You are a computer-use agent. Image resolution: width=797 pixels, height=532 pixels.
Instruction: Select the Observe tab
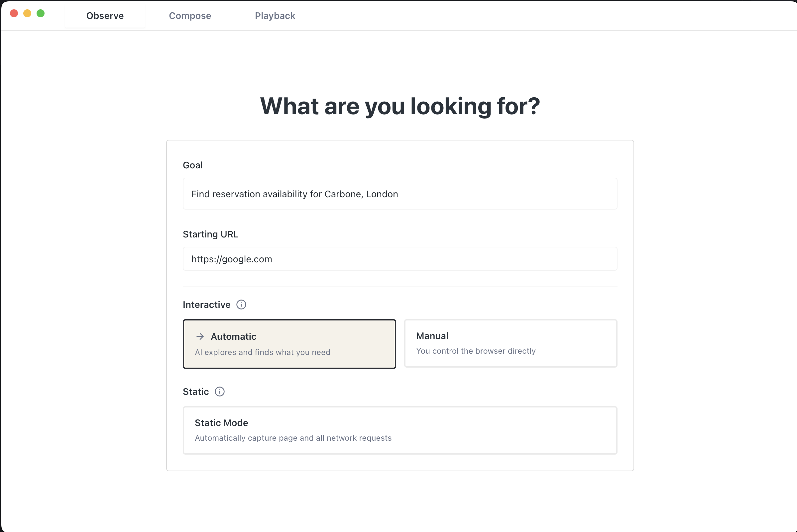point(105,16)
